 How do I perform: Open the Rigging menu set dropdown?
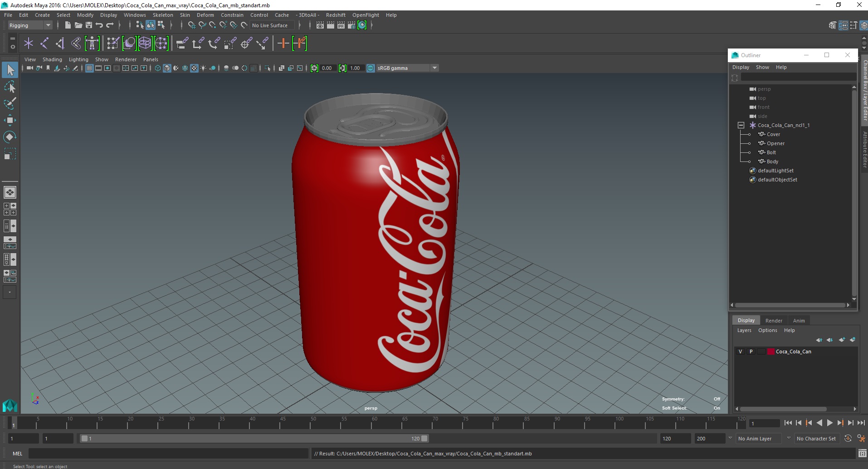pyautogui.click(x=29, y=25)
